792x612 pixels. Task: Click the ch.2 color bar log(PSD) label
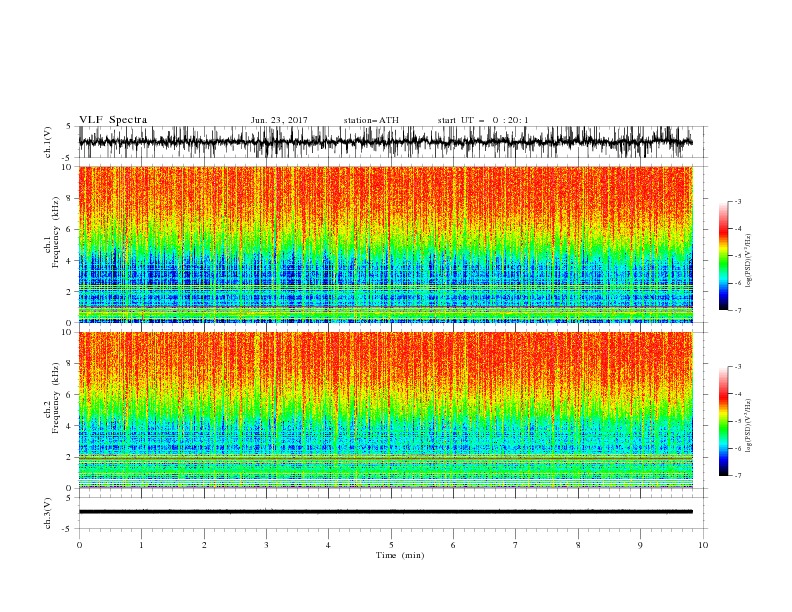click(x=749, y=425)
